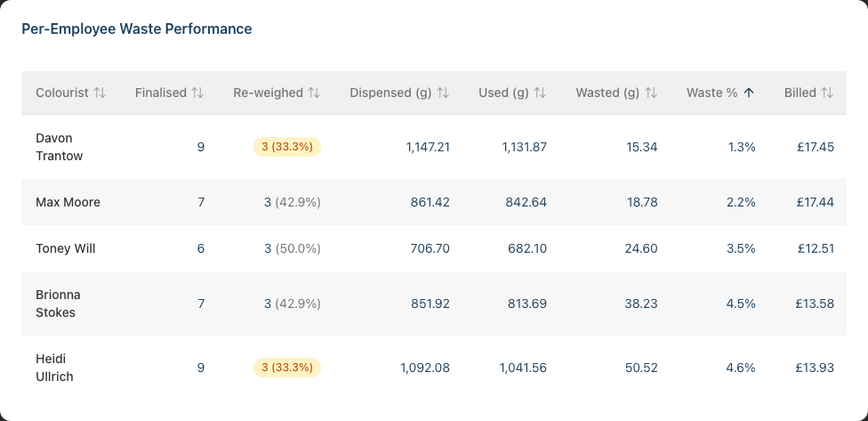This screenshot has width=868, height=421.
Task: Click the Used (g) header text
Action: pos(503,93)
